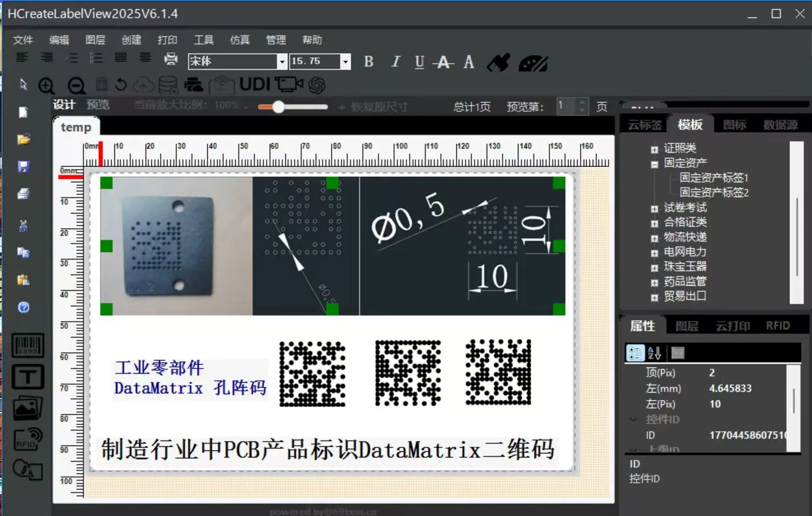The image size is (812, 516).
Task: Click the blue help question mark icon
Action: coord(24,307)
